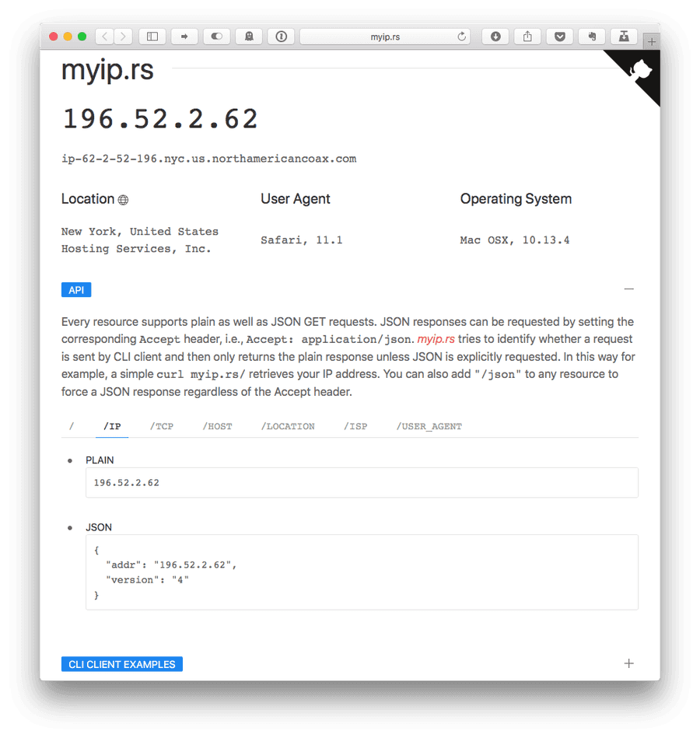Click the large 196.52.2.62 IP address
Image resolution: width=700 pixels, height=738 pixels.
point(160,119)
